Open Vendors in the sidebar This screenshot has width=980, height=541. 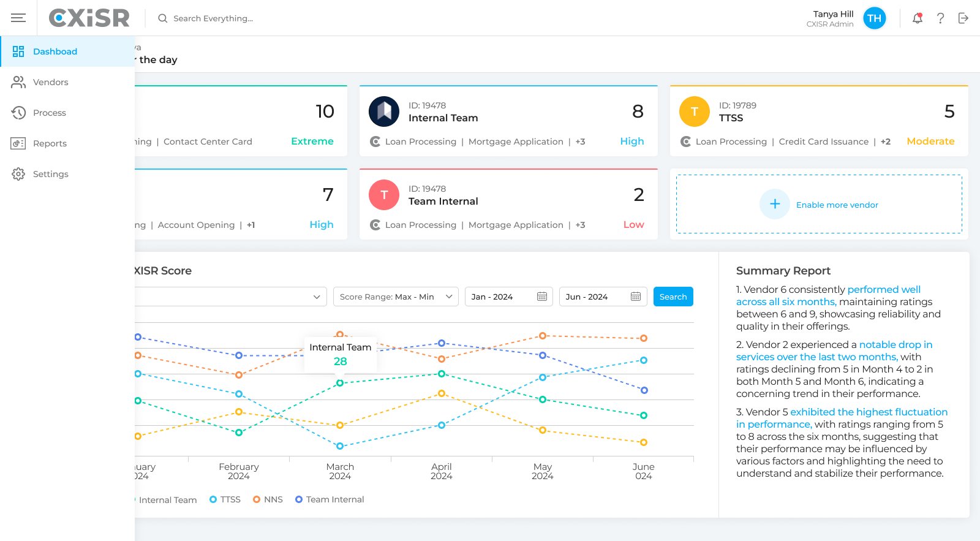point(50,82)
